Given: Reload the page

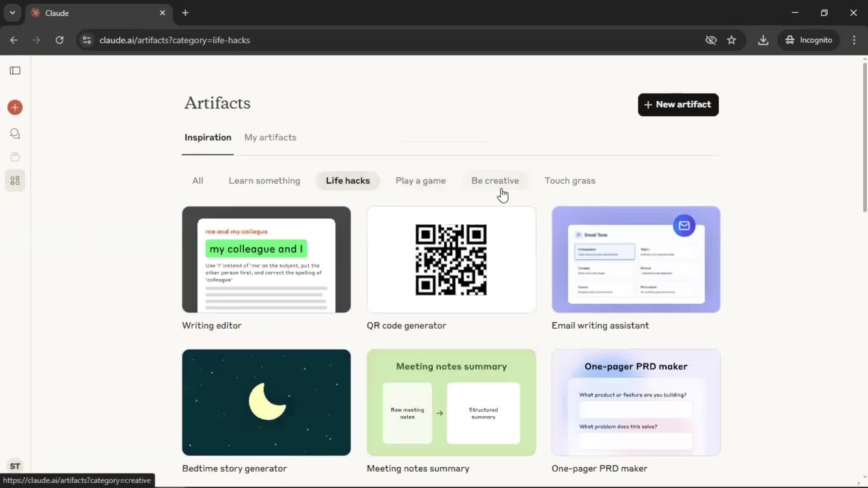Looking at the screenshot, I should 59,40.
